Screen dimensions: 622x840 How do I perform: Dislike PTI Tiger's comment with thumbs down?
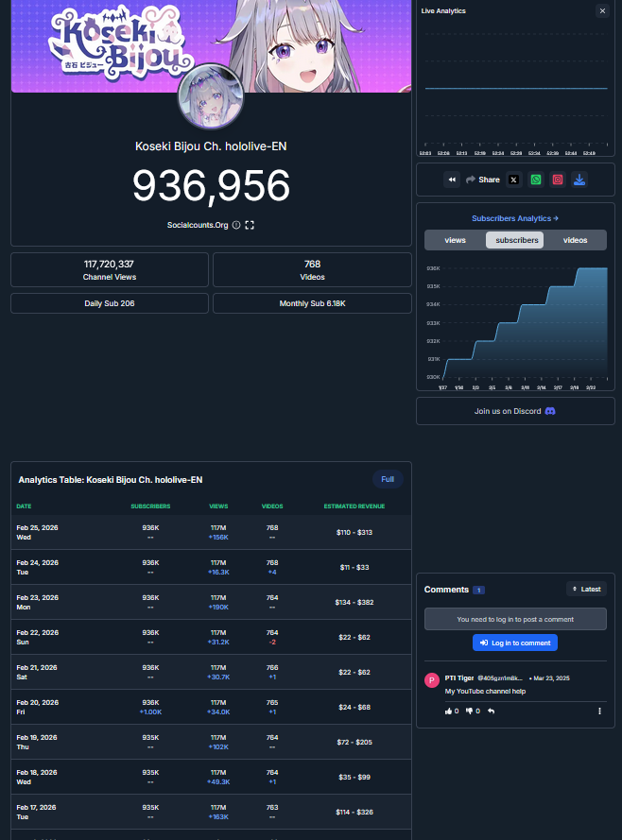pyautogui.click(x=473, y=711)
